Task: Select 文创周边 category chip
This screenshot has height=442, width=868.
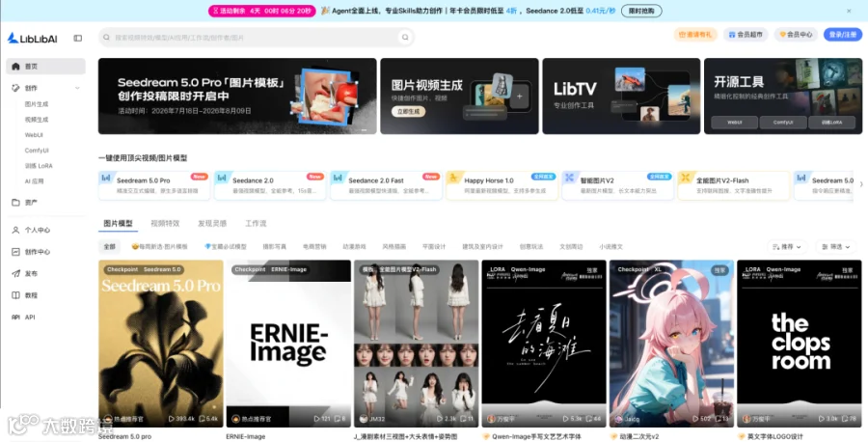Action: coord(571,246)
